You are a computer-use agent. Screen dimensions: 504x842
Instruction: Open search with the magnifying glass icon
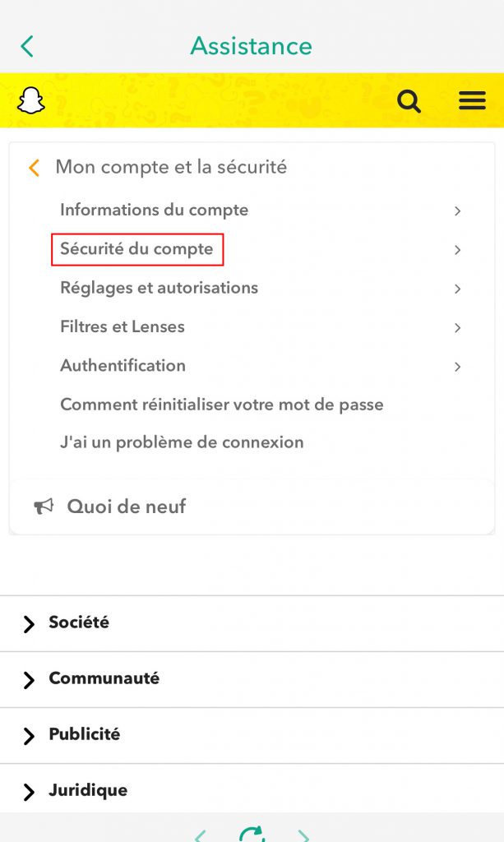409,101
